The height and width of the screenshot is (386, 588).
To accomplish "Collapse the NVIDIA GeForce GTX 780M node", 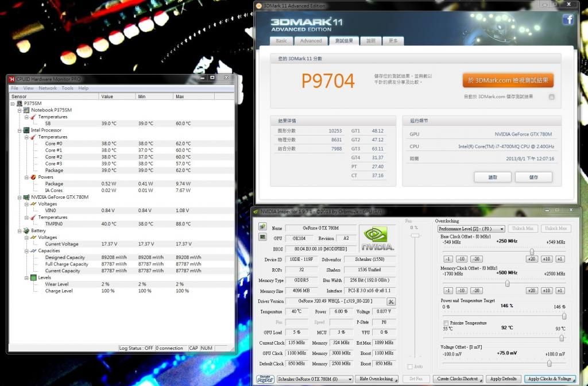I will (x=20, y=198).
